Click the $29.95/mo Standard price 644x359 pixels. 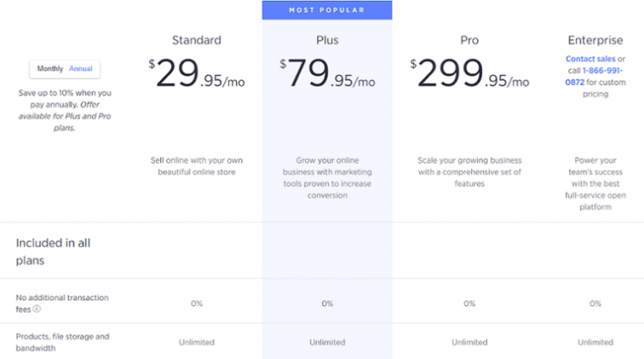coord(196,75)
